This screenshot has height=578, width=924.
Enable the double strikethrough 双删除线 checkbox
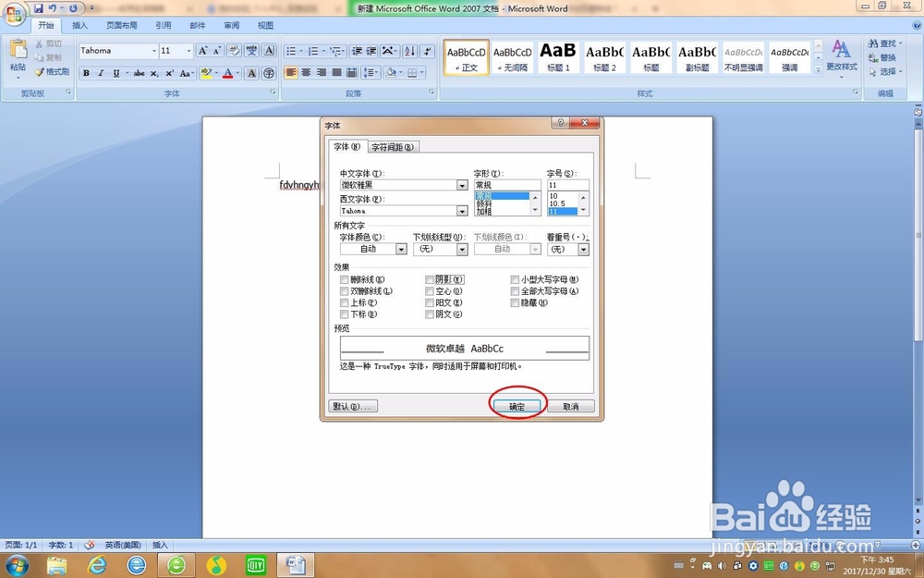[344, 291]
